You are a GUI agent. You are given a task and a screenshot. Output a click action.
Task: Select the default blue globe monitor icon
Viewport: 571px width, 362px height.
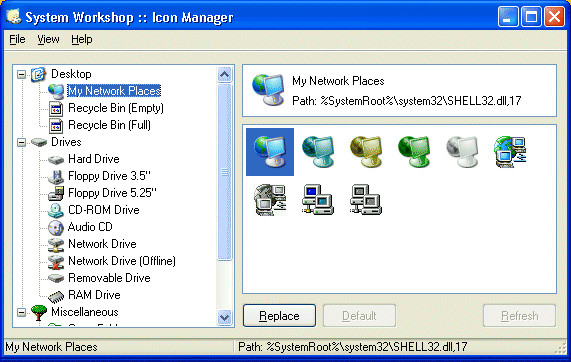tap(270, 152)
